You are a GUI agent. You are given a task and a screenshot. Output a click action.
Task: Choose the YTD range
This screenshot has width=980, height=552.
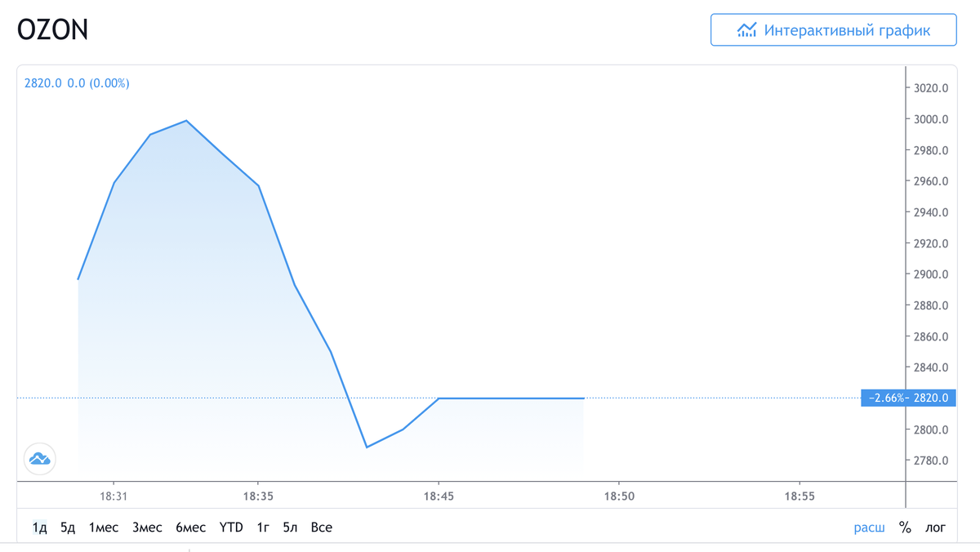coord(231,528)
